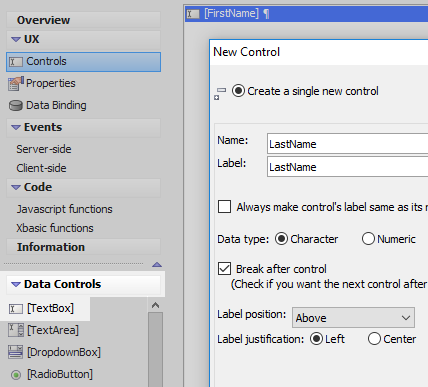The width and height of the screenshot is (428, 387).
Task: Click the Data Binding database icon
Action: [16, 106]
